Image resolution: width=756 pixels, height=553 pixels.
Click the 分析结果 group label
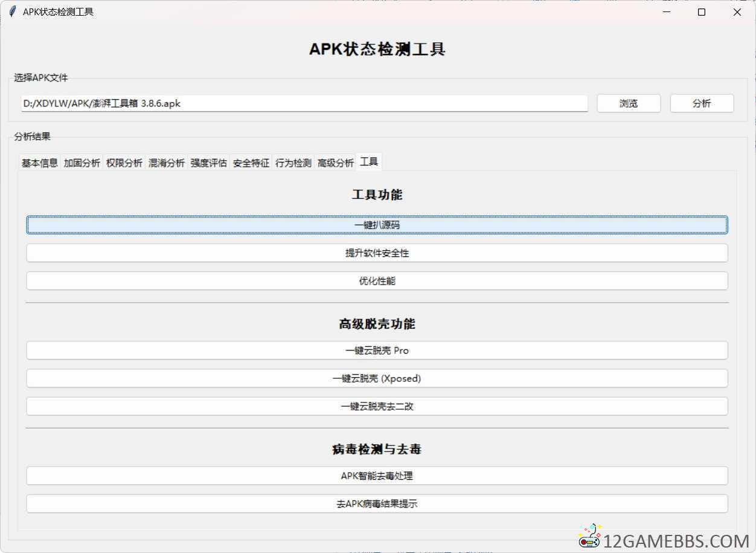[x=33, y=137]
